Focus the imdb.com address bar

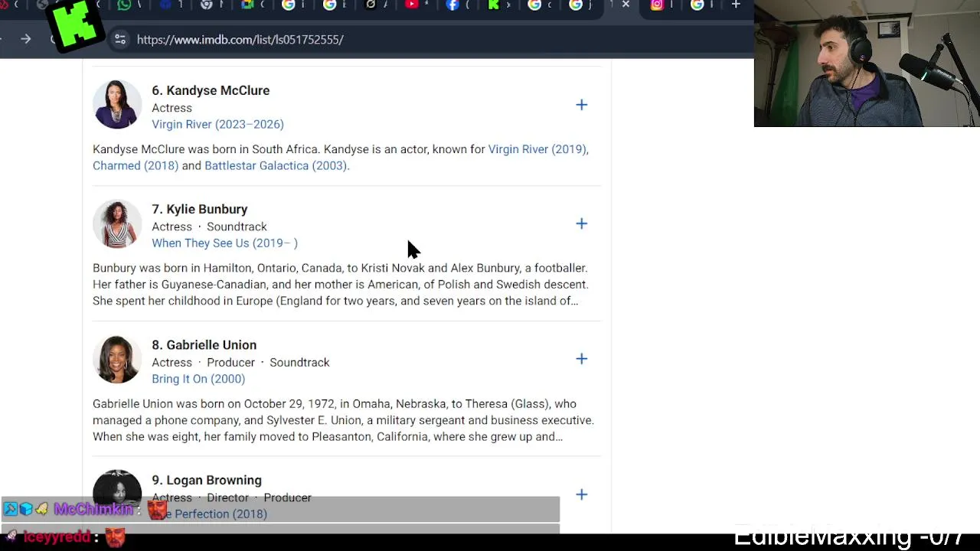tap(429, 39)
